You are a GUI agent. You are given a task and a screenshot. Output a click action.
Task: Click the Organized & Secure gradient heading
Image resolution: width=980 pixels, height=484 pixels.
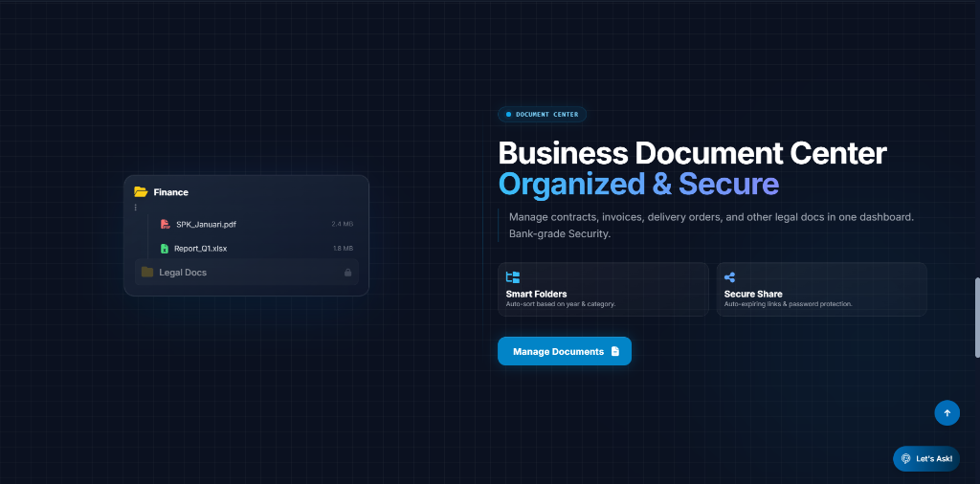coord(638,185)
